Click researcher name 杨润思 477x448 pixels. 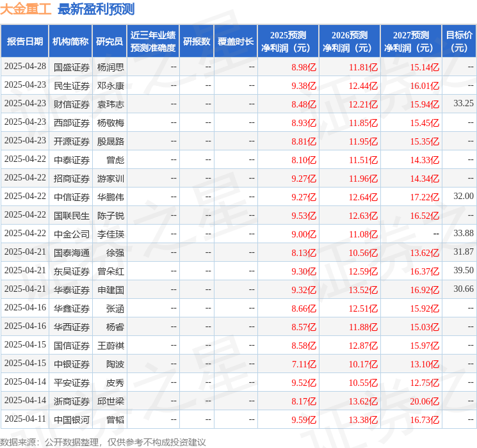[110, 67]
